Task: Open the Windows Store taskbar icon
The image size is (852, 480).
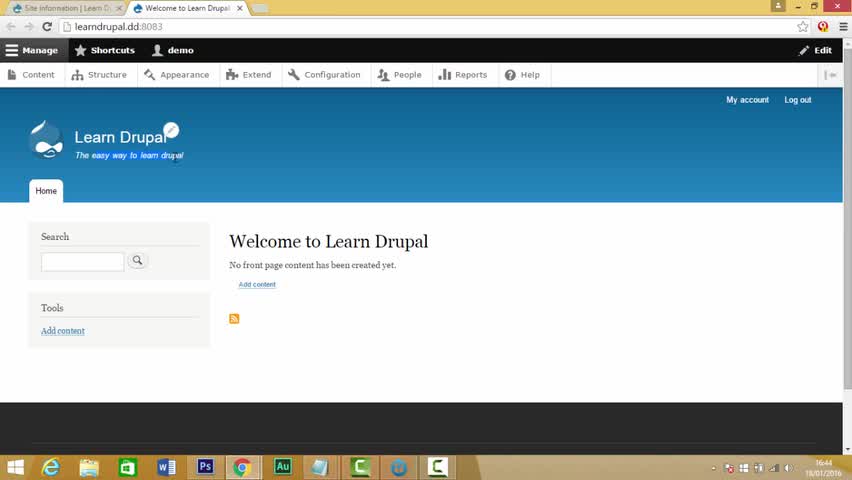Action: point(128,467)
